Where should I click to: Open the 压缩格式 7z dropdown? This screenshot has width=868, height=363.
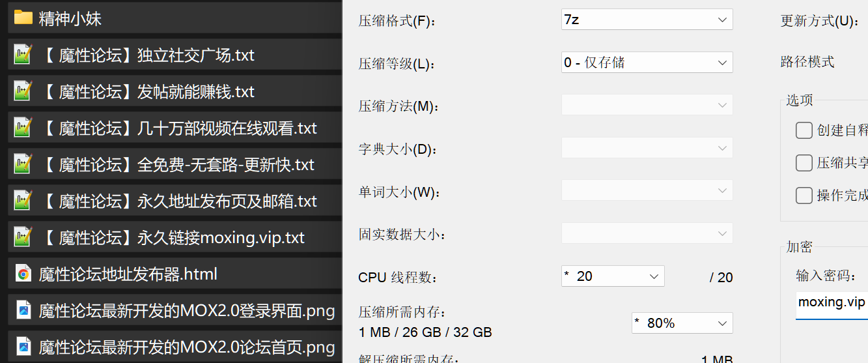647,20
